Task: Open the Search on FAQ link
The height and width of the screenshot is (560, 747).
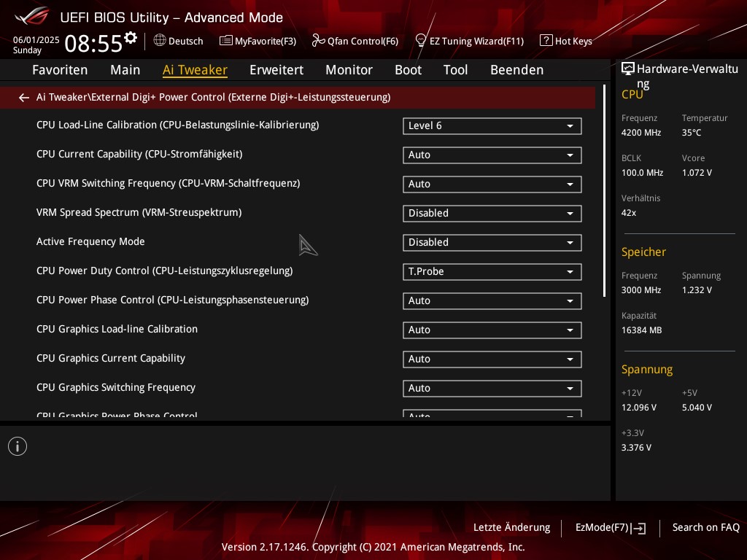Action: pyautogui.click(x=705, y=528)
